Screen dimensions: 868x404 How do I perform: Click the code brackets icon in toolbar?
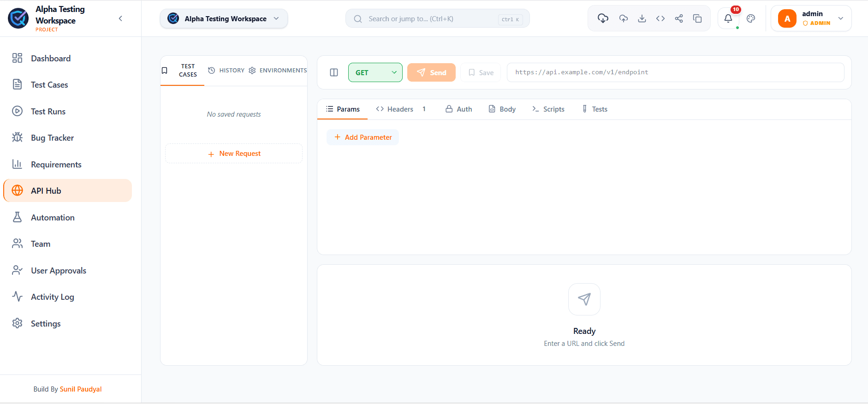tap(660, 18)
